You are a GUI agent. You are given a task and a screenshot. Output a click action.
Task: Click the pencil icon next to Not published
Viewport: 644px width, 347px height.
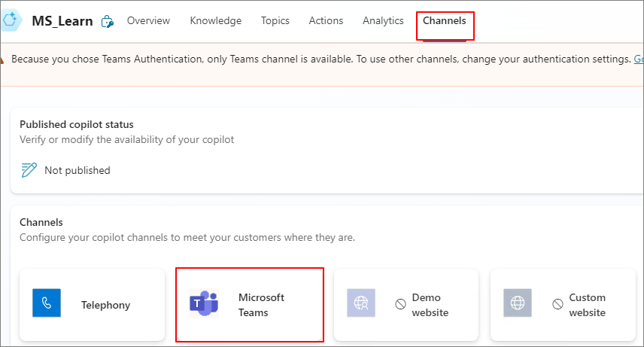pyautogui.click(x=29, y=170)
